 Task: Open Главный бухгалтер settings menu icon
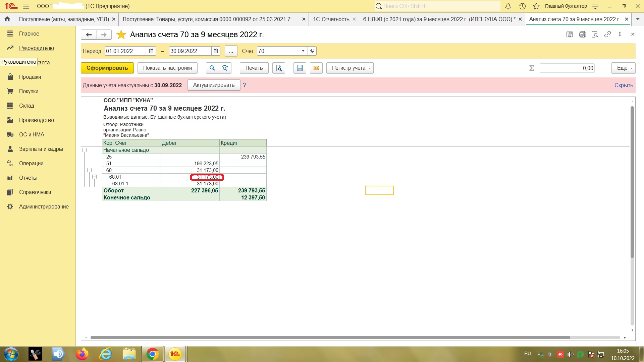pos(595,6)
